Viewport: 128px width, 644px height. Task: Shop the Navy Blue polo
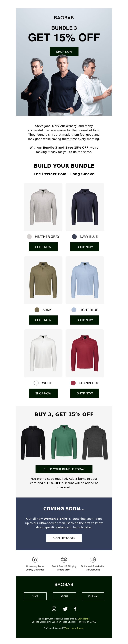tap(85, 247)
